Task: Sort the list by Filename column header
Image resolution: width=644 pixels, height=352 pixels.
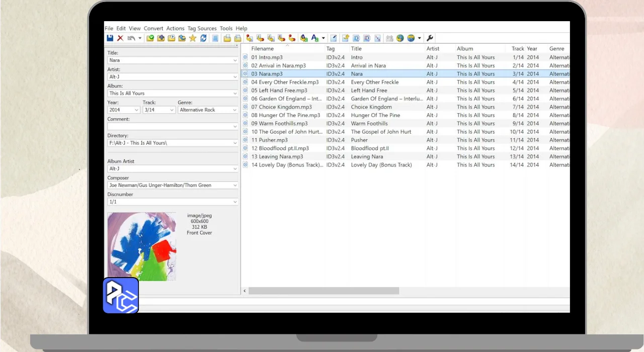Action: [x=263, y=49]
